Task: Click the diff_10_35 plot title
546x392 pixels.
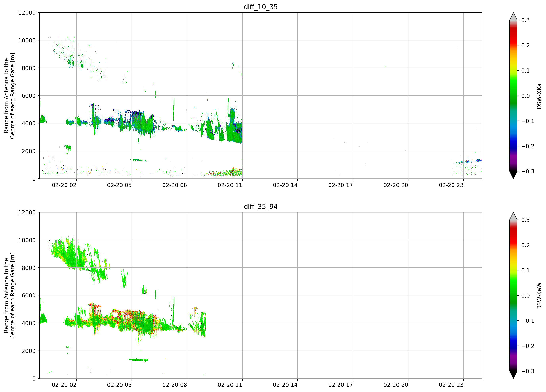Action: [x=261, y=7]
